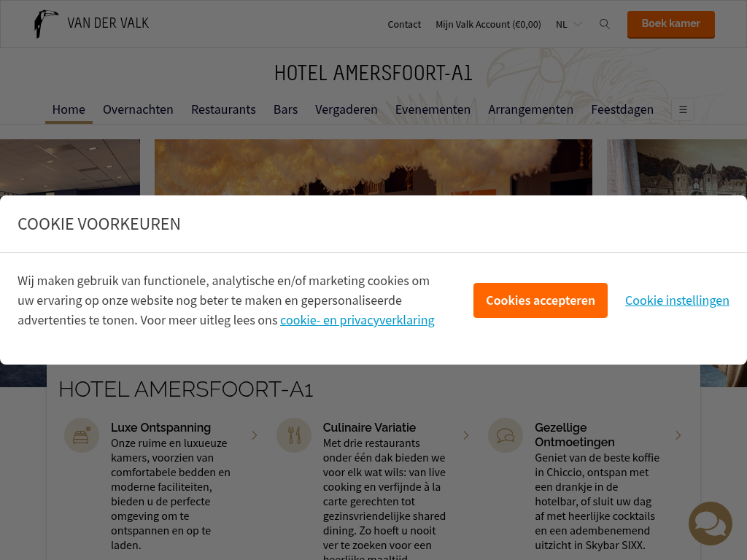The image size is (747, 560).
Task: Click the speech bubbles icon for Gezellige Ontmoetingen
Action: 506,435
